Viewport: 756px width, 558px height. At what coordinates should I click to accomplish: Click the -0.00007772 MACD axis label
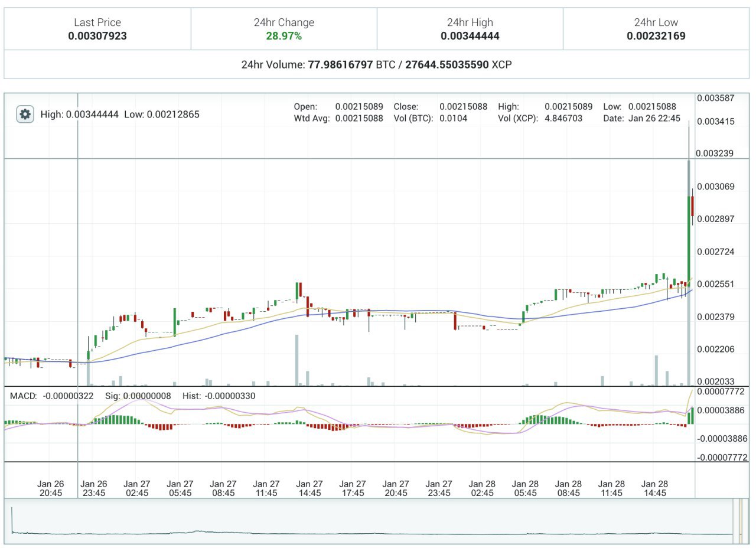[x=721, y=458]
